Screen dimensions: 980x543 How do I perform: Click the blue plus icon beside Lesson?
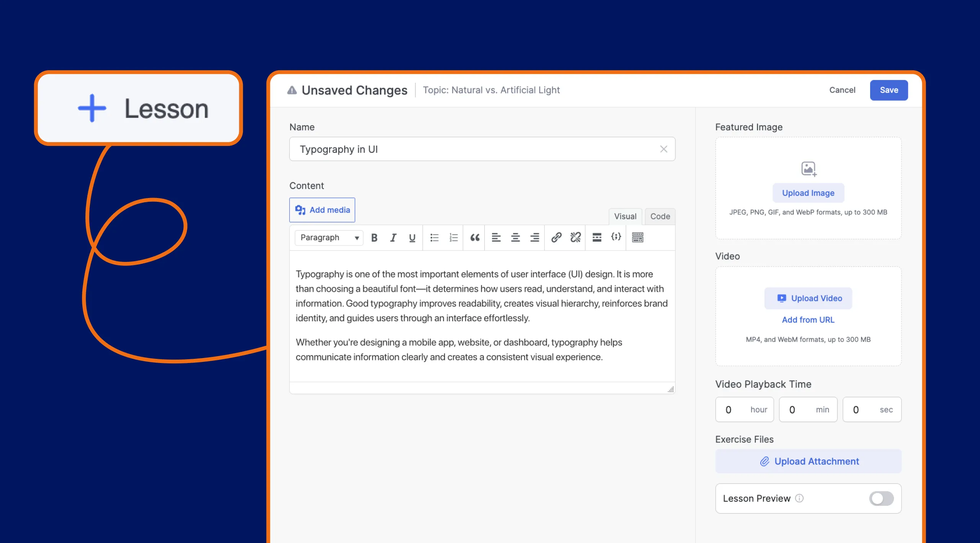click(92, 108)
